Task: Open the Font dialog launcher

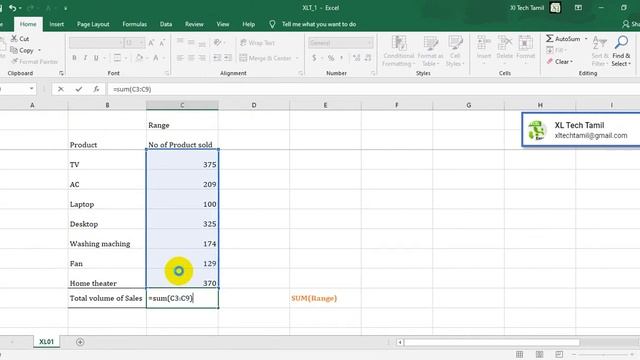Action: click(x=167, y=73)
